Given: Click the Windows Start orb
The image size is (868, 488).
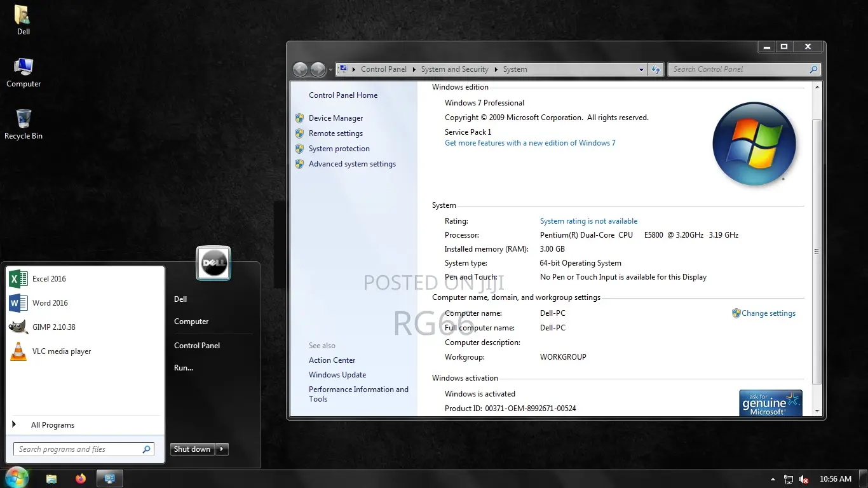Looking at the screenshot, I should (17, 478).
